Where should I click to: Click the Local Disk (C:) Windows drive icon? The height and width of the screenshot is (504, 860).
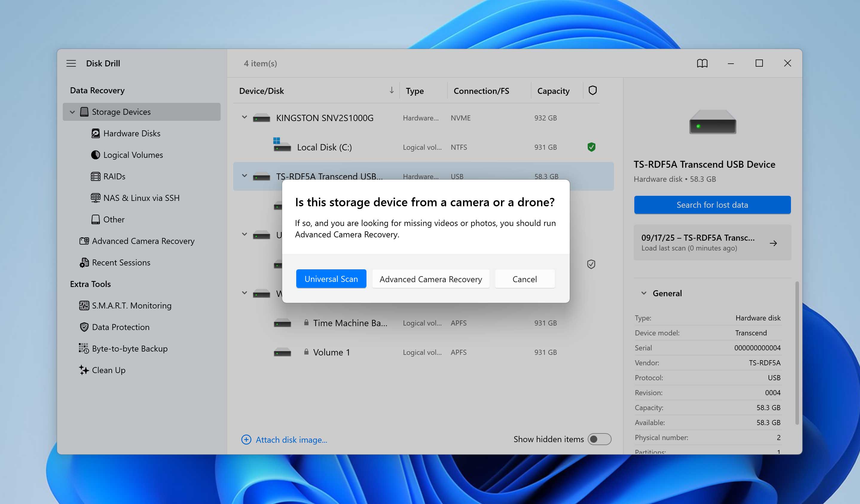click(282, 145)
